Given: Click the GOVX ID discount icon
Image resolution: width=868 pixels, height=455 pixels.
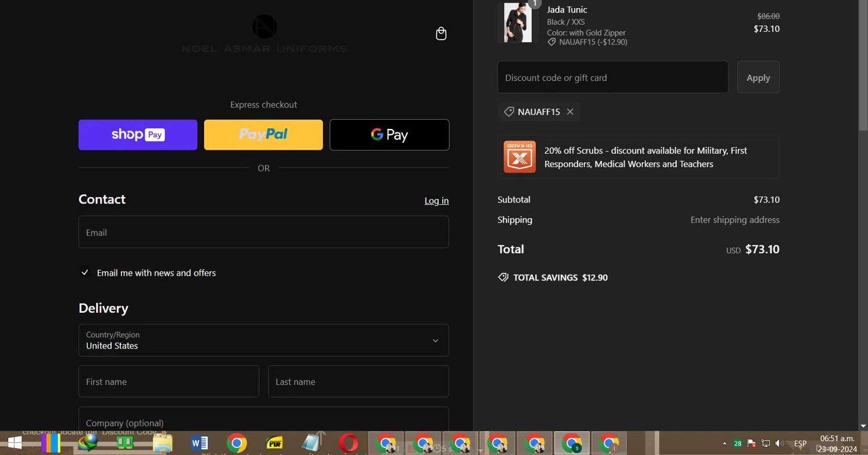Looking at the screenshot, I should point(519,157).
